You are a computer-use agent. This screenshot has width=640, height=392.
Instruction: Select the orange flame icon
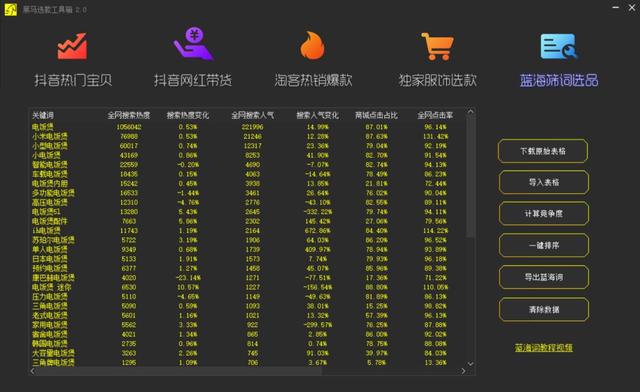point(313,45)
